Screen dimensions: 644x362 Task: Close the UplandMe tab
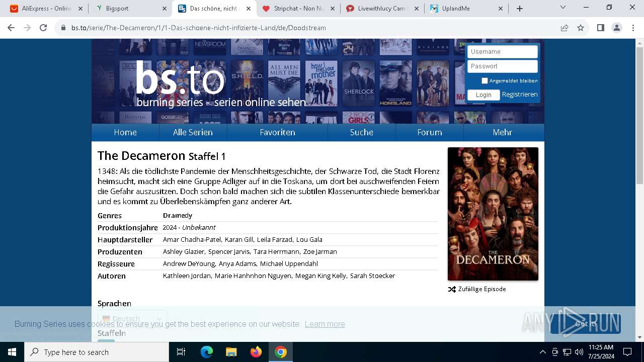click(x=501, y=9)
